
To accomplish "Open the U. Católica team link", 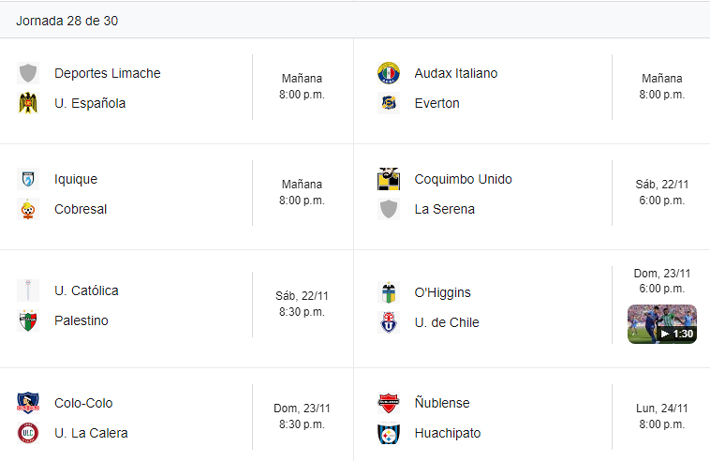I will tap(86, 291).
